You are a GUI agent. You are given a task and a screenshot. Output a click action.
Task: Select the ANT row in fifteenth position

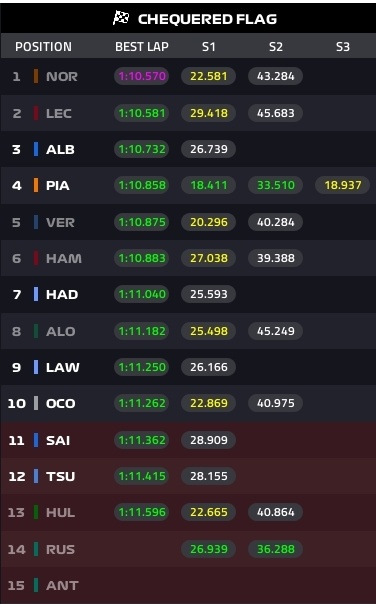(x=188, y=586)
